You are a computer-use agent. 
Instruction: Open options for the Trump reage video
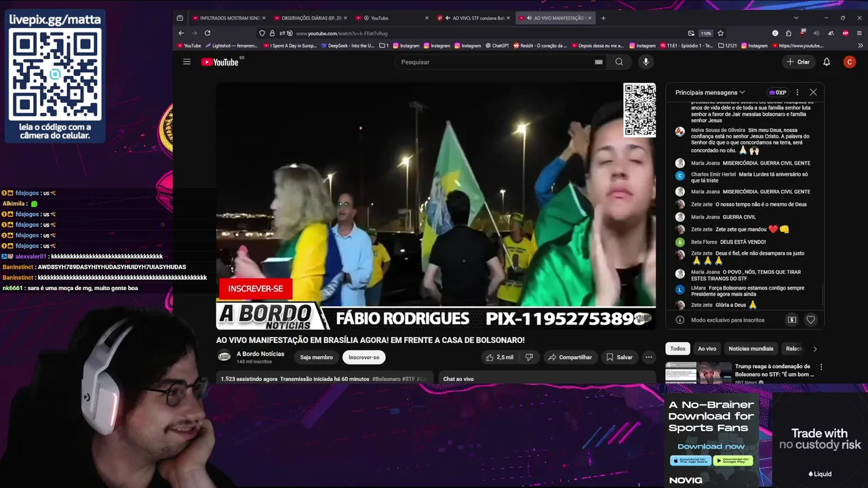point(821,367)
